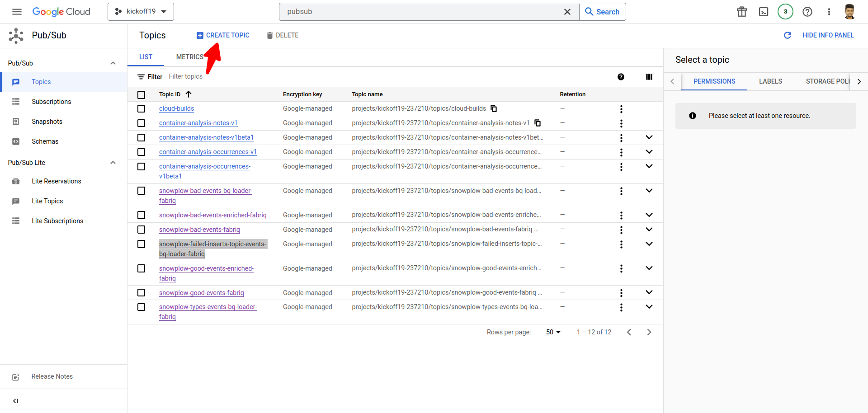Screen dimensions: 868x413
Task: Click CREATE TOPIC button
Action: (x=223, y=35)
